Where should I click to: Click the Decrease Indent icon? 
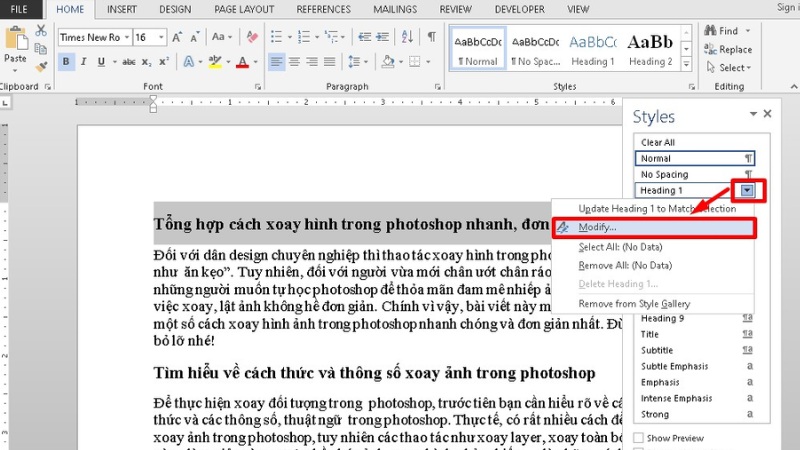pos(364,37)
